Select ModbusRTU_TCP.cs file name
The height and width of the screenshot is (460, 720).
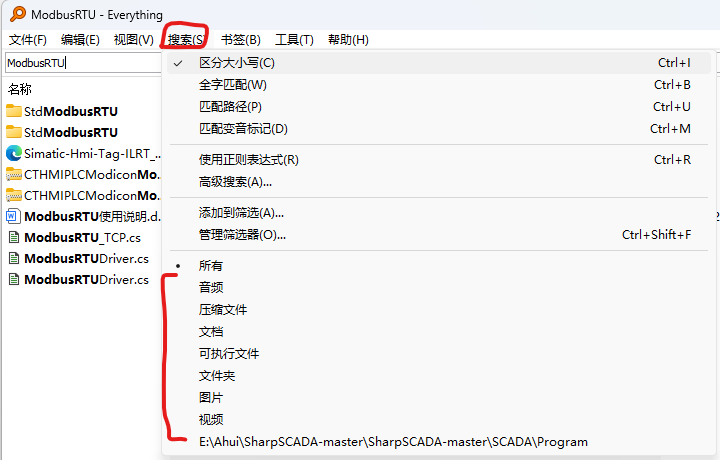[82, 237]
